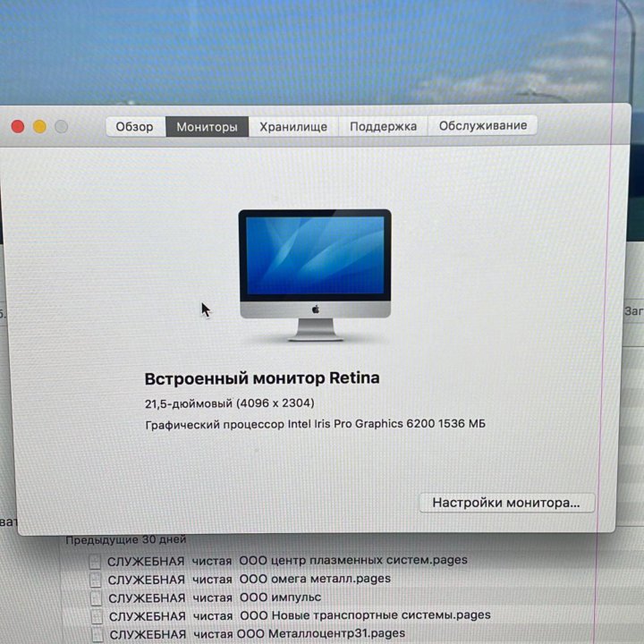Open the Хранилище tab
This screenshot has height=644, width=644.
[293, 126]
